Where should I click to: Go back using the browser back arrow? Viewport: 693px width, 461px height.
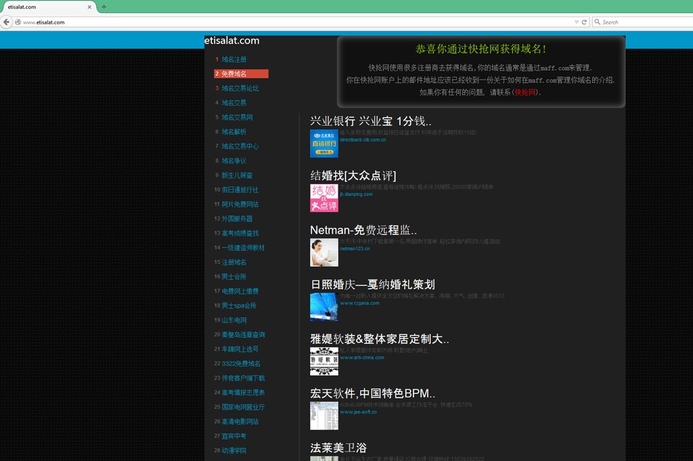(6, 22)
